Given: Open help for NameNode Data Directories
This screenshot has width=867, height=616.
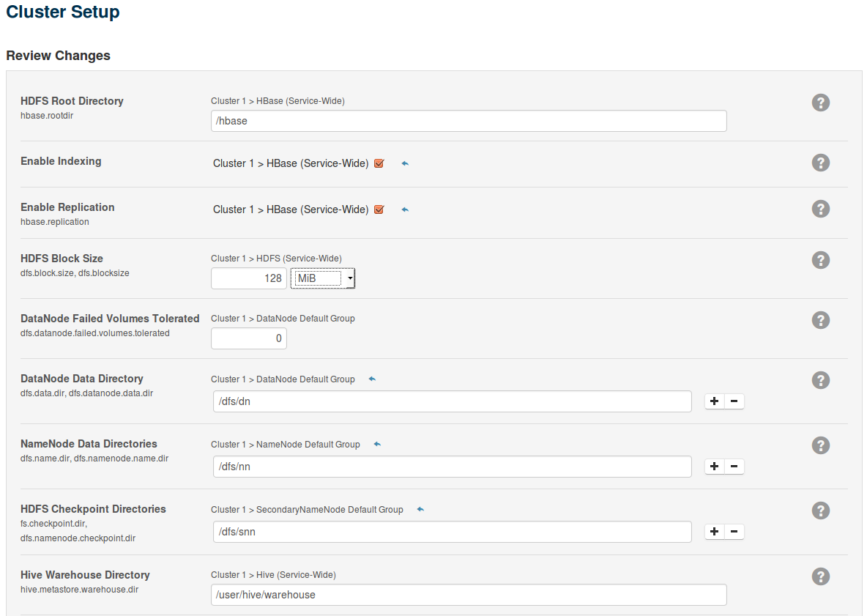Looking at the screenshot, I should pos(821,445).
